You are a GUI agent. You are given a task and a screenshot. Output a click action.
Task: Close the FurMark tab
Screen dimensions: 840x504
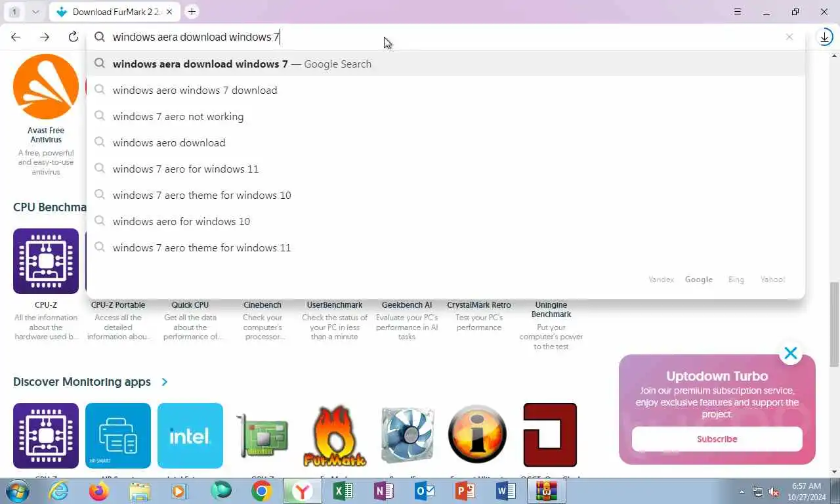click(x=170, y=12)
